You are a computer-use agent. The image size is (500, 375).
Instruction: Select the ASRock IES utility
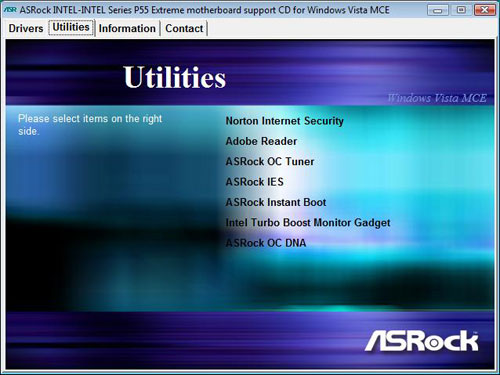point(254,182)
